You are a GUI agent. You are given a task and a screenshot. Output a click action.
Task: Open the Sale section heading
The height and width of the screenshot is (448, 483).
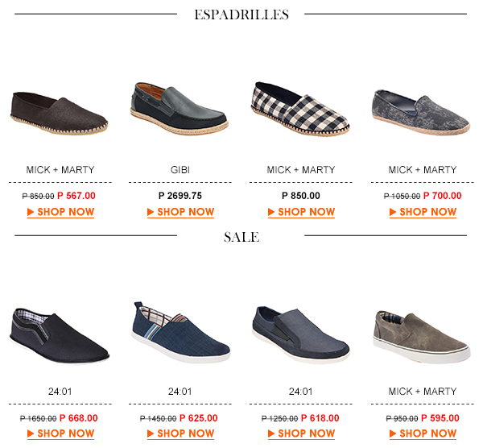pyautogui.click(x=242, y=237)
